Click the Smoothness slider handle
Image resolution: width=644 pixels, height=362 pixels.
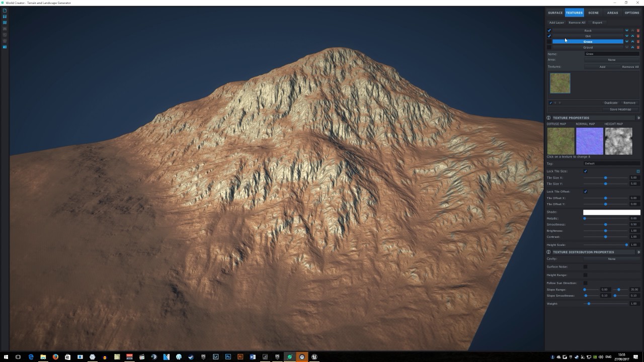pos(606,225)
